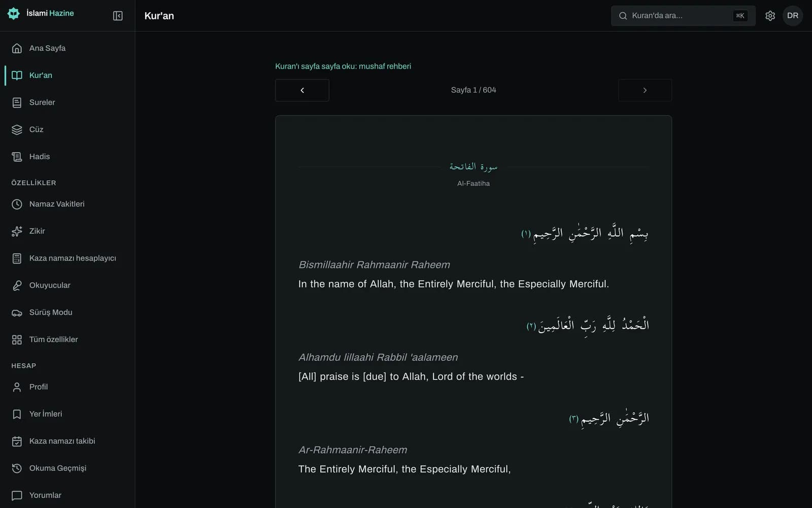This screenshot has height=508, width=812.
Task: Open the Sürüş Modu car icon
Action: pos(17,312)
